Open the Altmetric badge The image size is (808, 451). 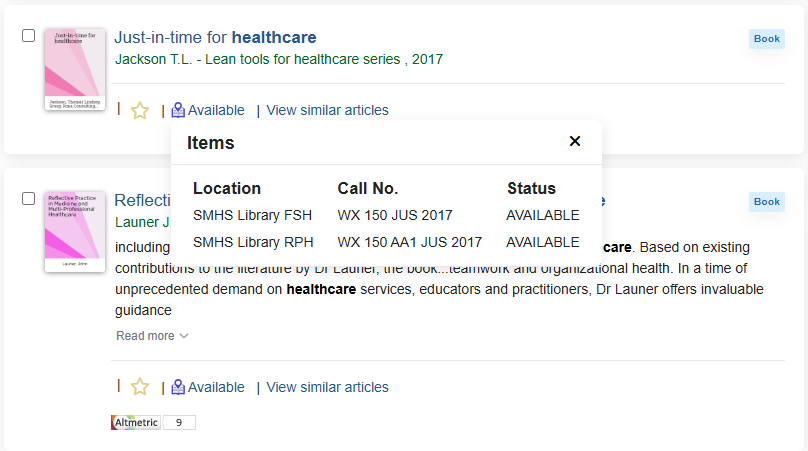click(136, 423)
